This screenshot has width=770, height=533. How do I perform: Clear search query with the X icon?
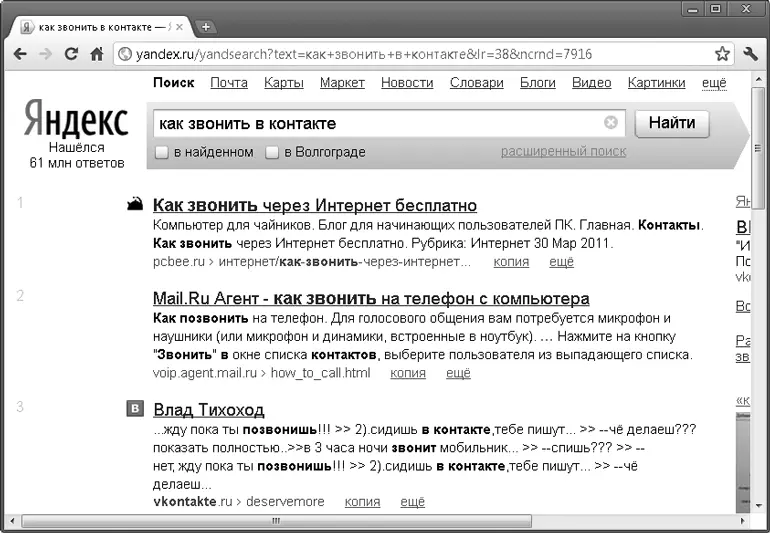(611, 123)
